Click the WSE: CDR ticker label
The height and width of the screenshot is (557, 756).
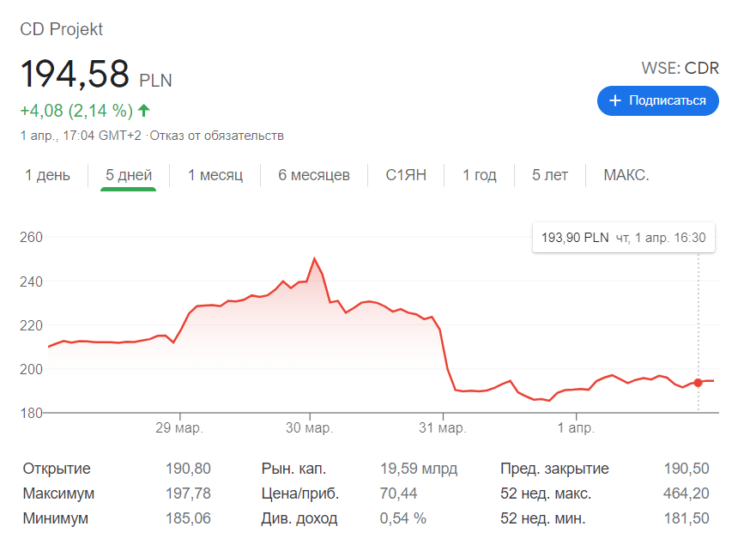(680, 68)
